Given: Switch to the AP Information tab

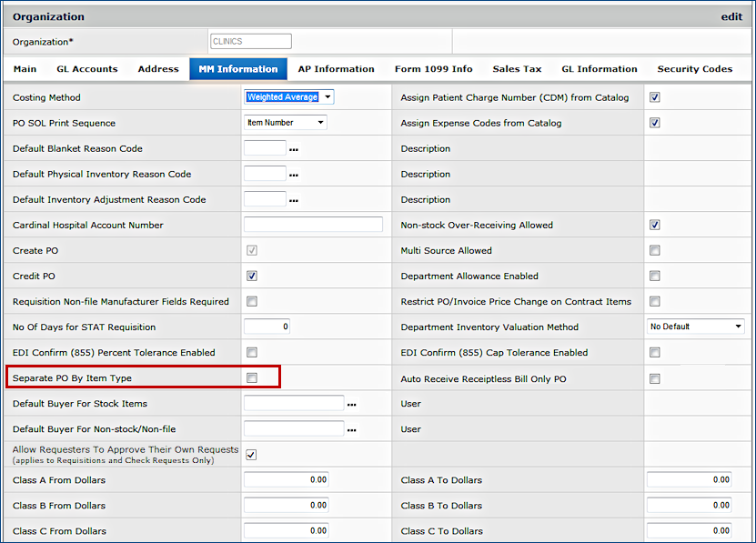Looking at the screenshot, I should pyautogui.click(x=336, y=69).
